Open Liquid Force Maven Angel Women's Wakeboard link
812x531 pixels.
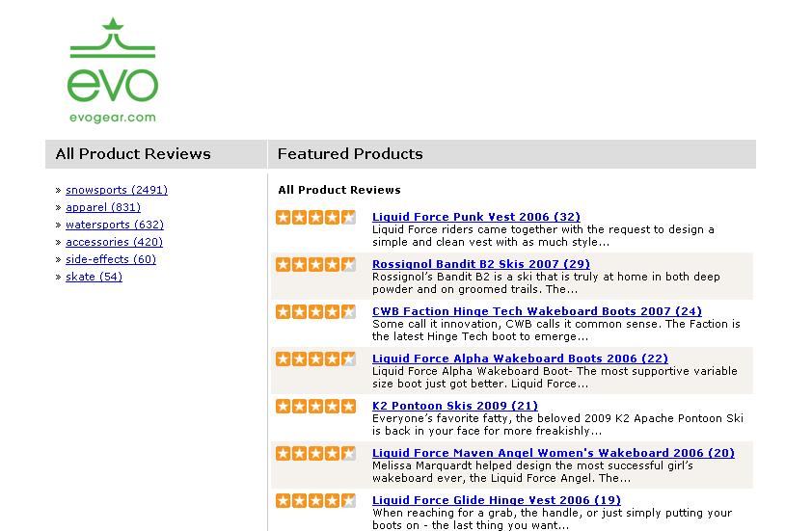554,453
